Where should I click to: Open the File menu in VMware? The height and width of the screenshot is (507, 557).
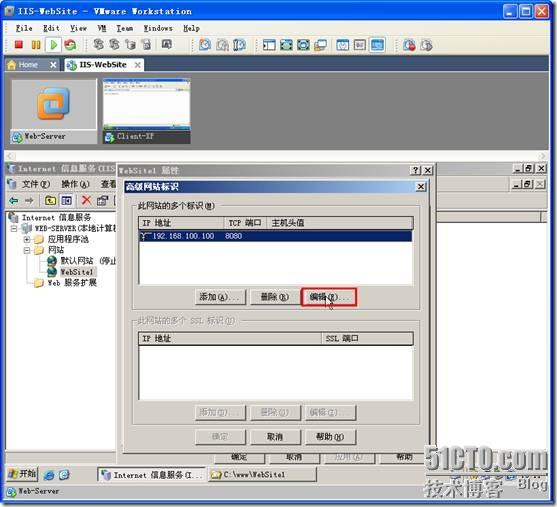coord(24,28)
